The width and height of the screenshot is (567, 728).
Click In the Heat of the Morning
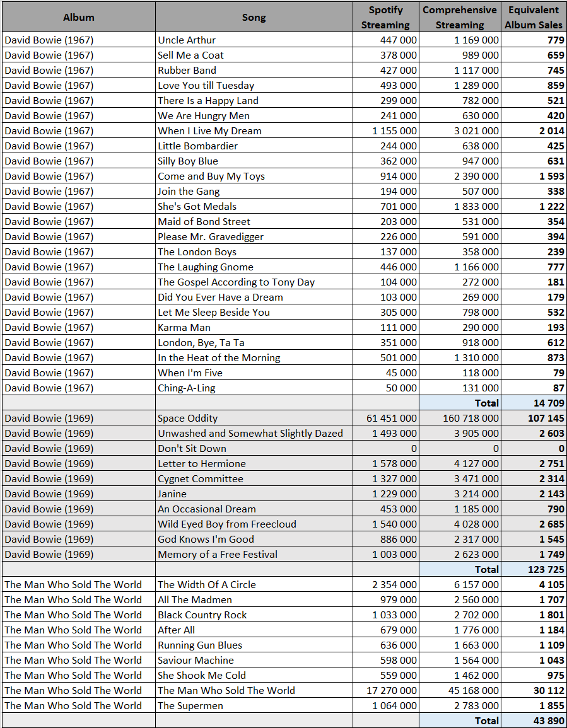tap(254, 358)
